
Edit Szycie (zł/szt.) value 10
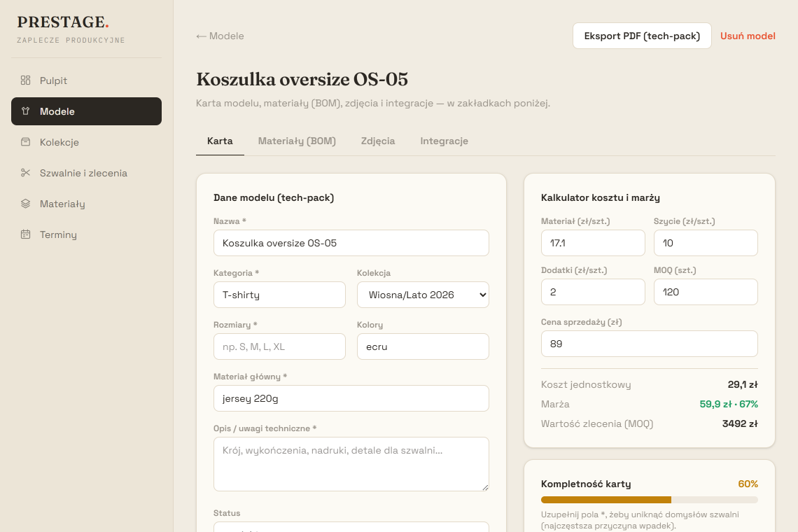706,243
